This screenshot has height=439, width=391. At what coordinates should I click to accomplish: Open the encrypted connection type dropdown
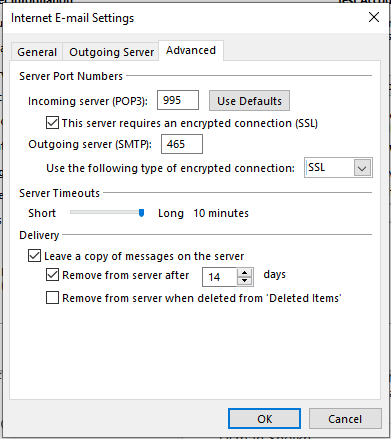point(362,168)
